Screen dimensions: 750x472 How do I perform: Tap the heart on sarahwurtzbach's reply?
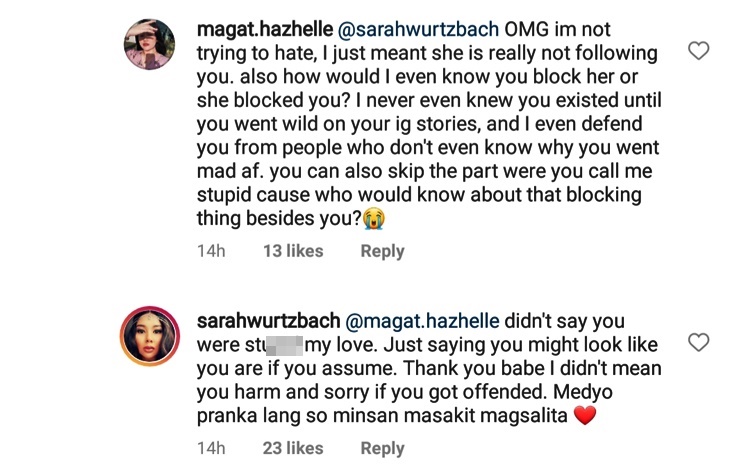(x=699, y=343)
